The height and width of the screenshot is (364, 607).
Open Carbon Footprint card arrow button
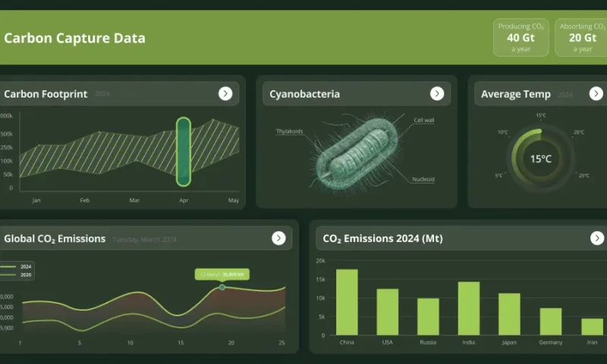pos(225,93)
